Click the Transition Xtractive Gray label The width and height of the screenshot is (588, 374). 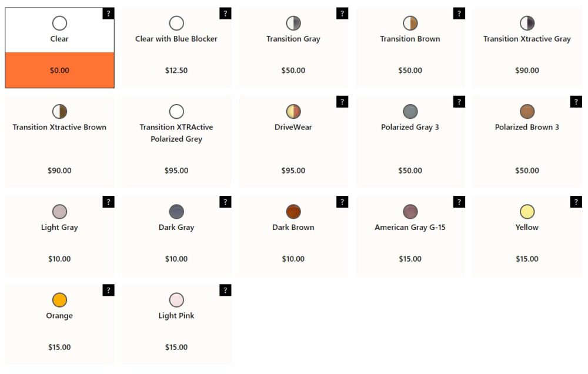pos(527,39)
